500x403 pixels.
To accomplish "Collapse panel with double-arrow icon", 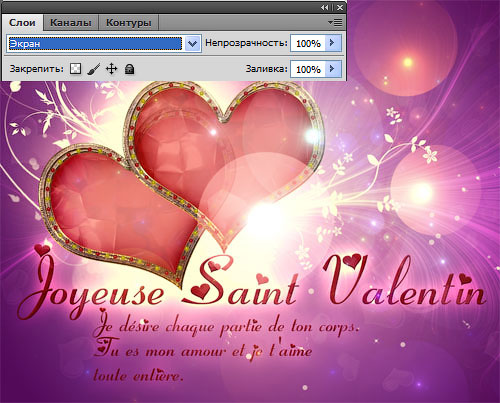I will 325,7.
